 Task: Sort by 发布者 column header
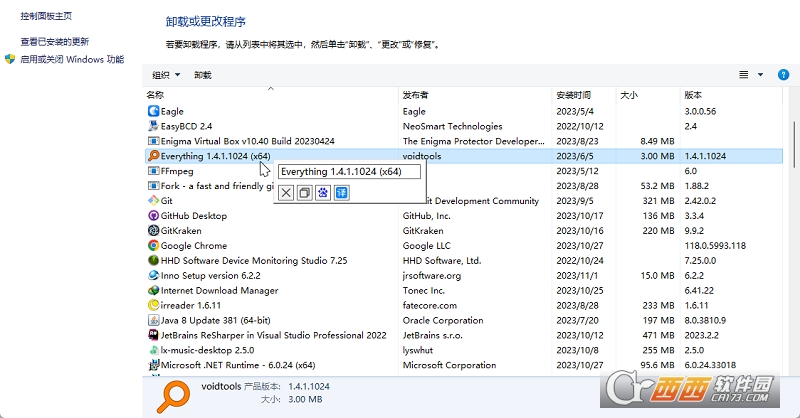415,95
